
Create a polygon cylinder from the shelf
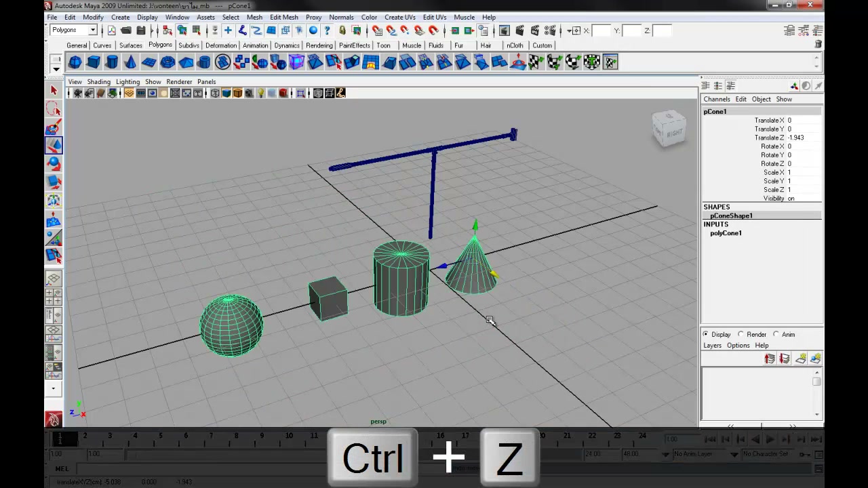click(112, 62)
